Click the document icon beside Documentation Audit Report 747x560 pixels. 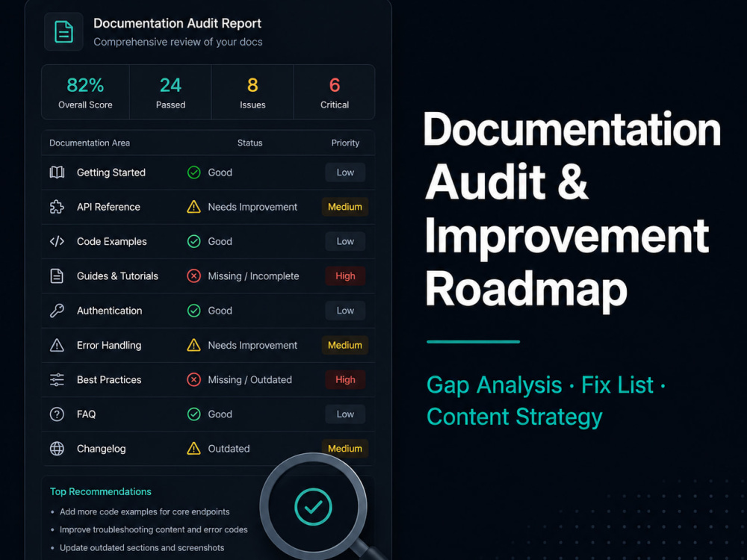coord(63,32)
